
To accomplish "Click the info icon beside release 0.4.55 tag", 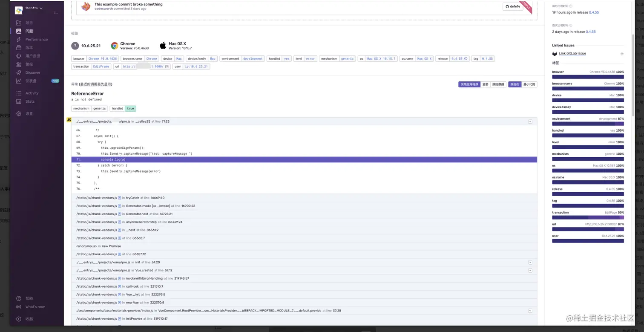I will coord(466,59).
